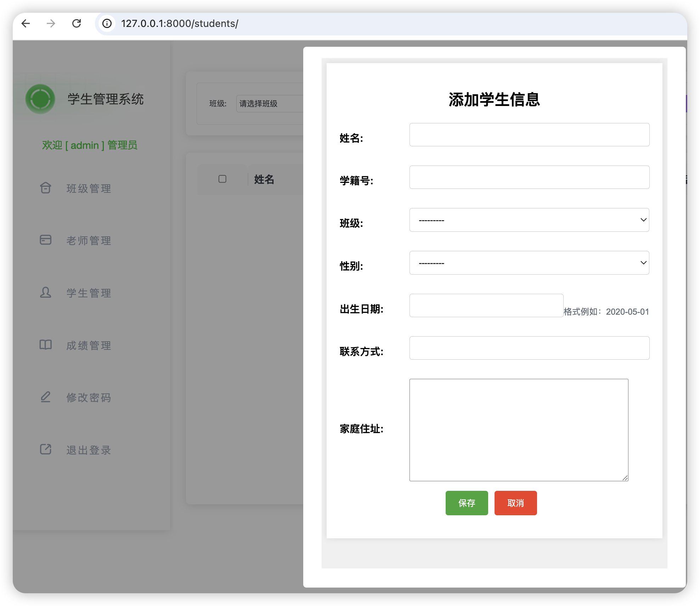Image resolution: width=700 pixels, height=606 pixels.
Task: Click the 出生日期 date input field
Action: pos(486,305)
